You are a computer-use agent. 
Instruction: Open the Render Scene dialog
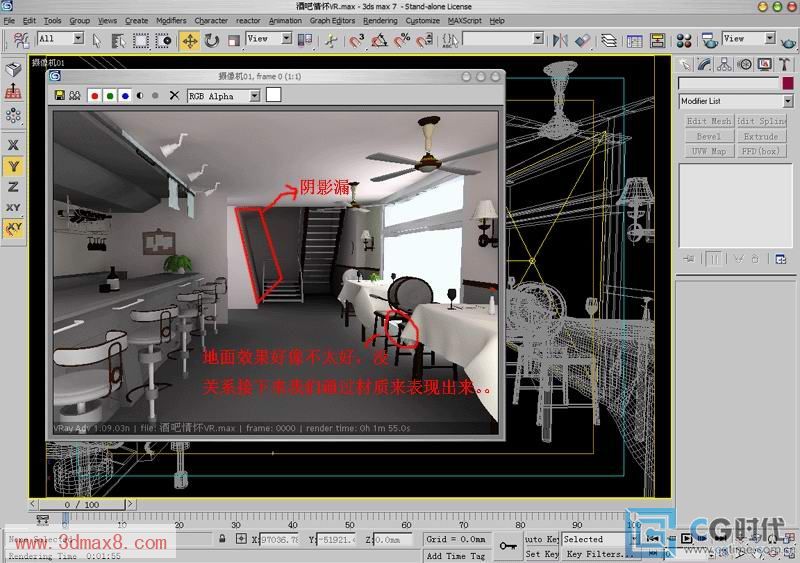point(709,41)
